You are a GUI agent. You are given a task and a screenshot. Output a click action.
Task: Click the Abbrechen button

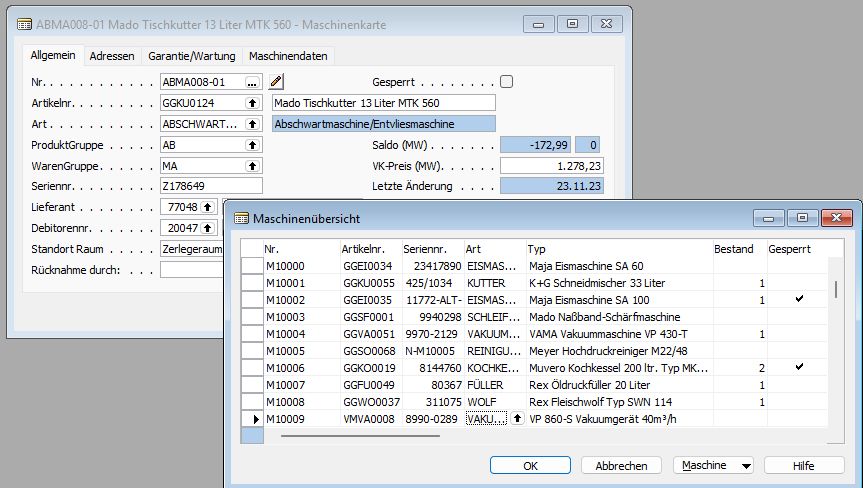(x=621, y=465)
